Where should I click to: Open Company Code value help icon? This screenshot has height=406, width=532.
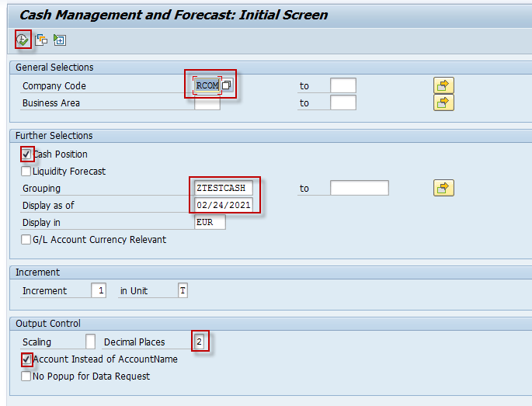click(227, 85)
